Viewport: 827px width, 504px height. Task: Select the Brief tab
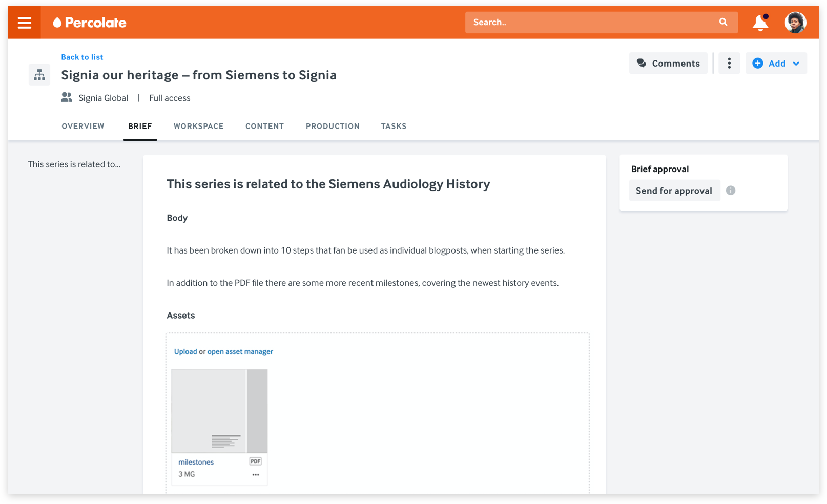click(140, 126)
